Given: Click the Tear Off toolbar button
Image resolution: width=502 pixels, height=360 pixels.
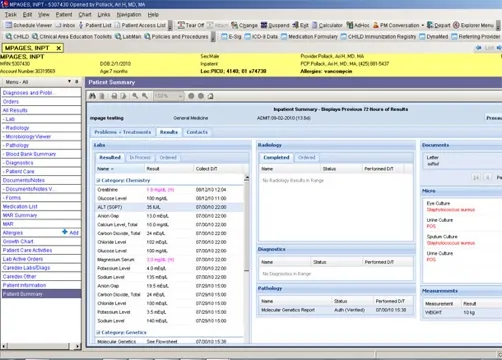Looking at the screenshot, I should (x=191, y=25).
